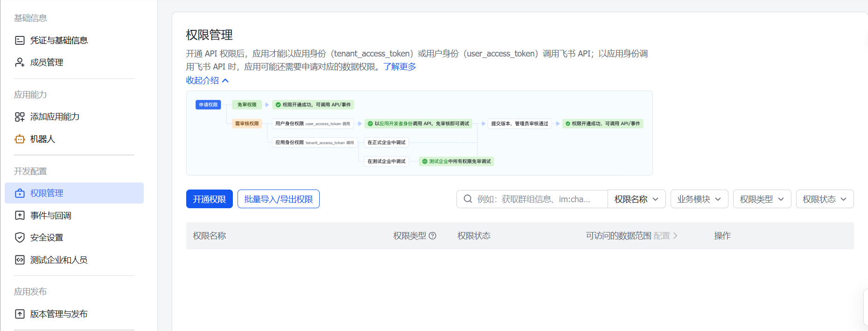Open the 权限类型 filter dropdown
Screen dimensions: 868x331
tap(762, 199)
